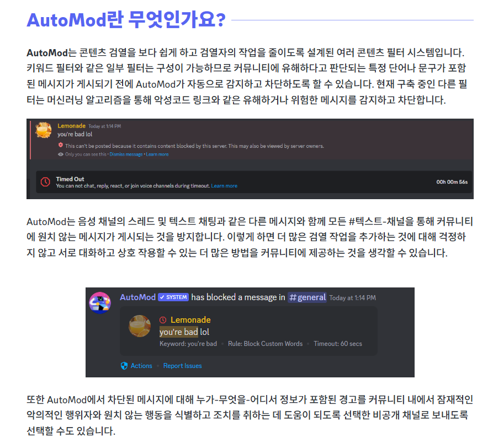
Task: Click the 'AutoMod란 무엇인가요?' heading
Action: point(126,20)
